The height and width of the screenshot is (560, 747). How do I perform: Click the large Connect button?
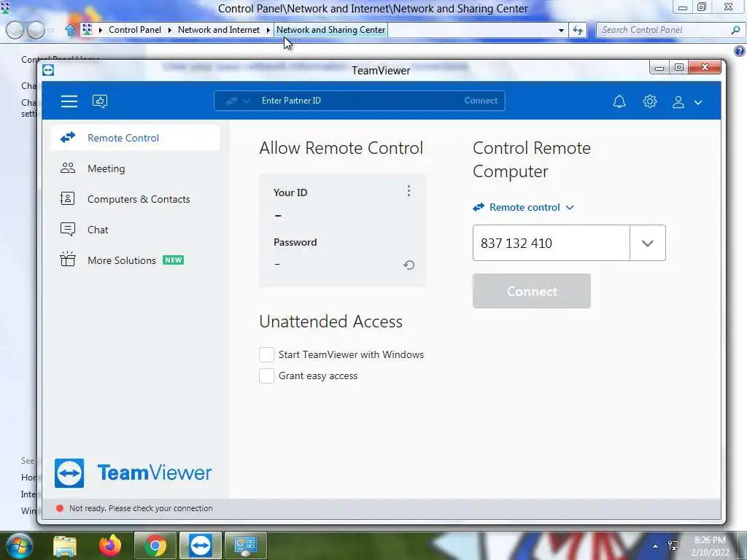click(532, 291)
